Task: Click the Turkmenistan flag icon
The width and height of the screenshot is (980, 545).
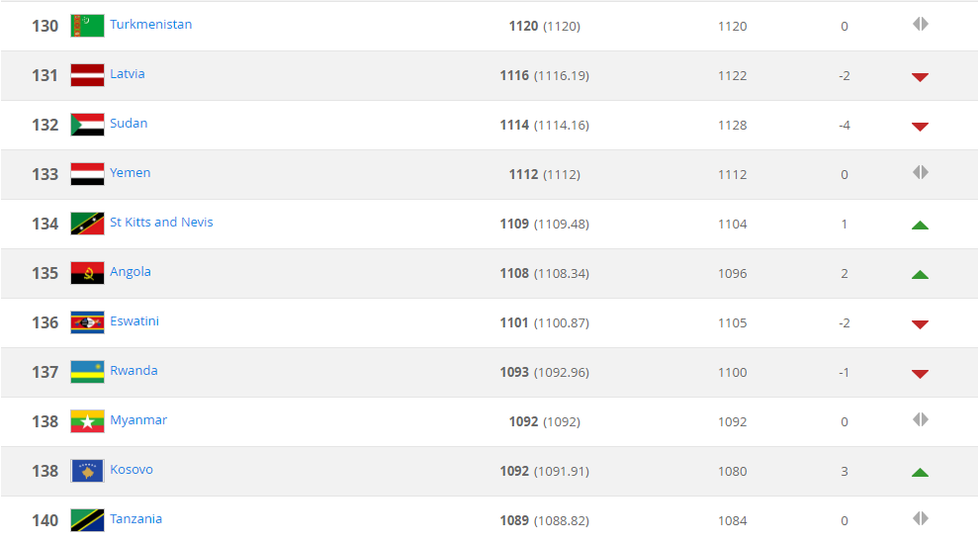Action: 87,26
